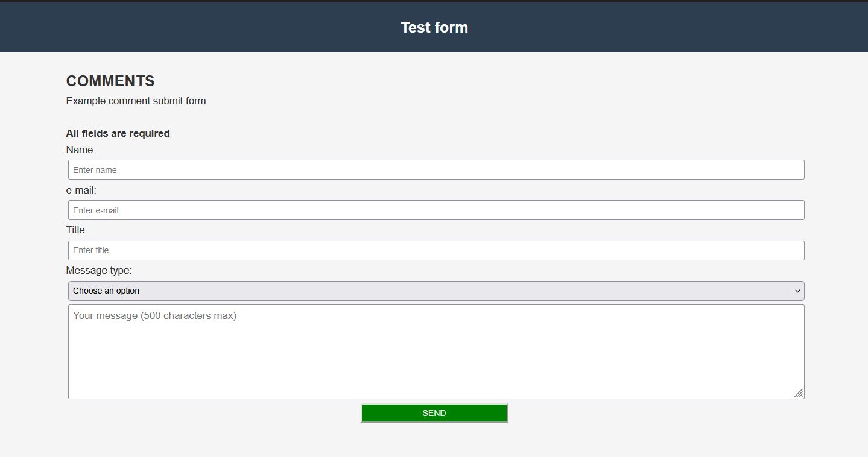Click the 'e-mail:' label
Viewport: 868px width, 457px height.
(81, 190)
